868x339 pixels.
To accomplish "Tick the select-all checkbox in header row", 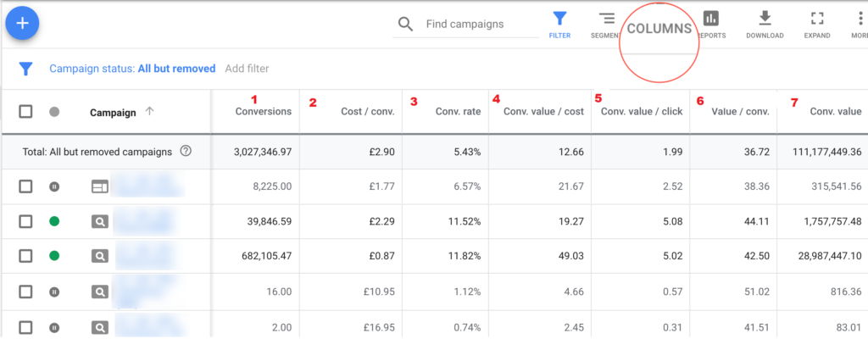I will [x=25, y=112].
